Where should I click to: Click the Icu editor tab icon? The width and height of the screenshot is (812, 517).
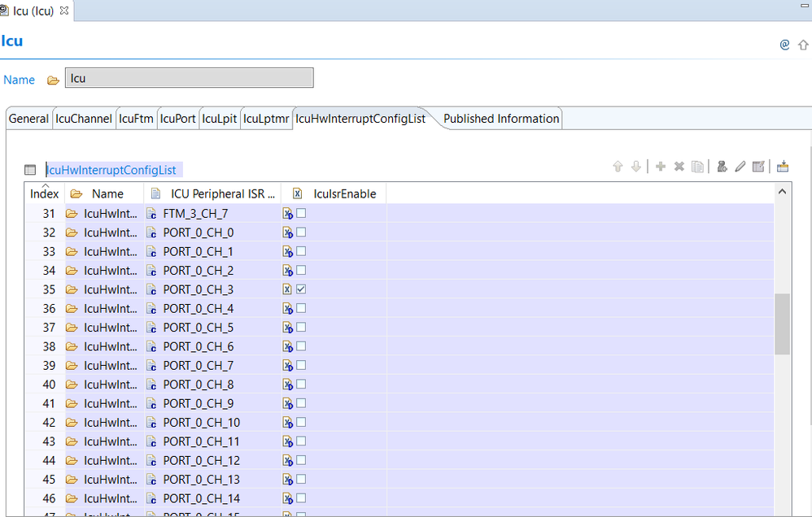click(4, 10)
